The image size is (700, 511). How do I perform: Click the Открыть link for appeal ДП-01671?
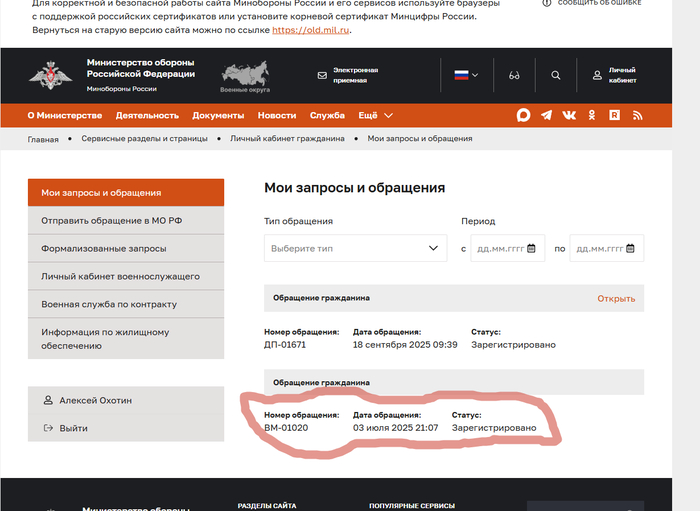616,298
